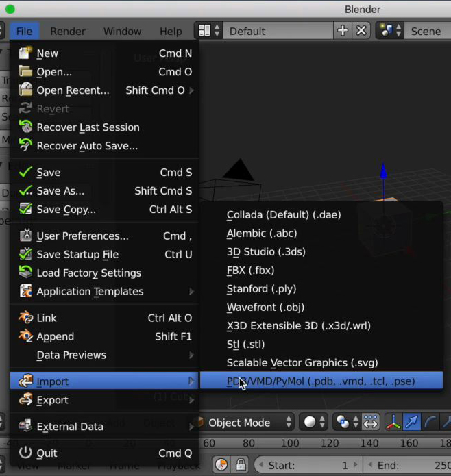Select 3D Studio (.3ds) import option
The width and height of the screenshot is (451, 476).
point(321,251)
